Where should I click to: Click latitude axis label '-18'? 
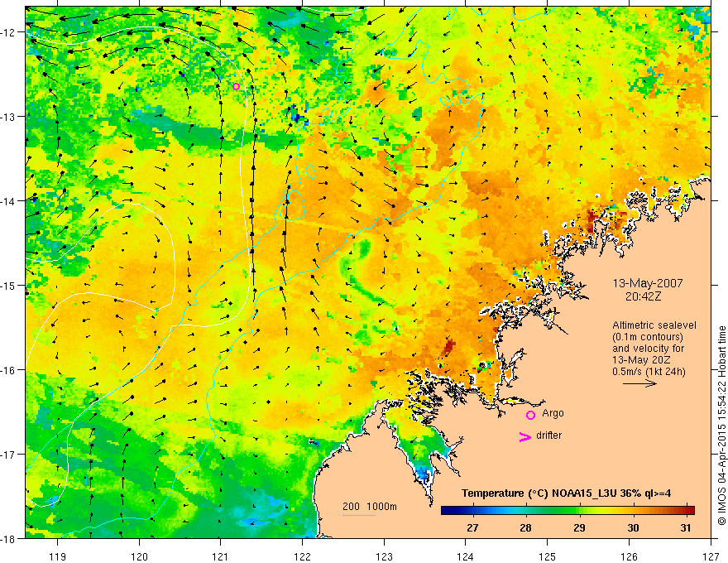(x=9, y=538)
